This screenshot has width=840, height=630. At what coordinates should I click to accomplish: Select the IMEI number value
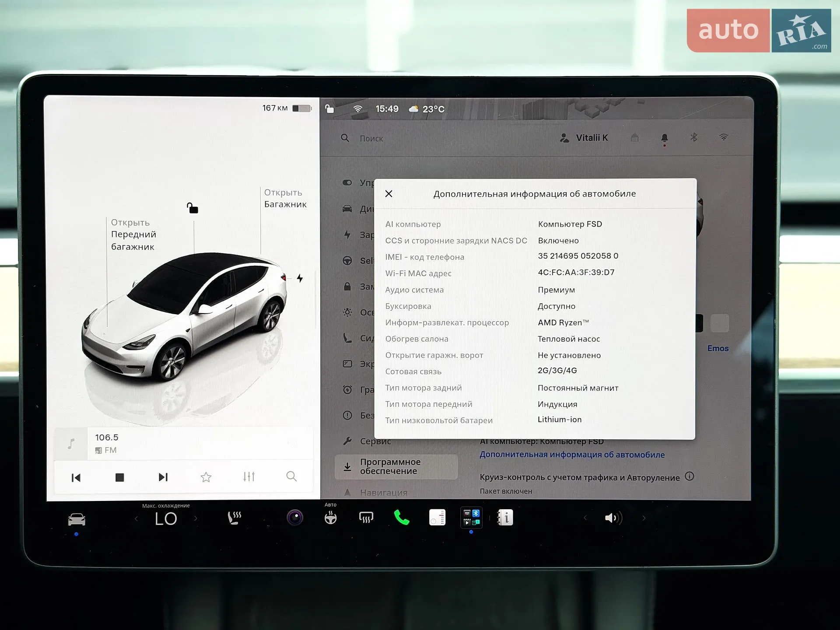(578, 256)
